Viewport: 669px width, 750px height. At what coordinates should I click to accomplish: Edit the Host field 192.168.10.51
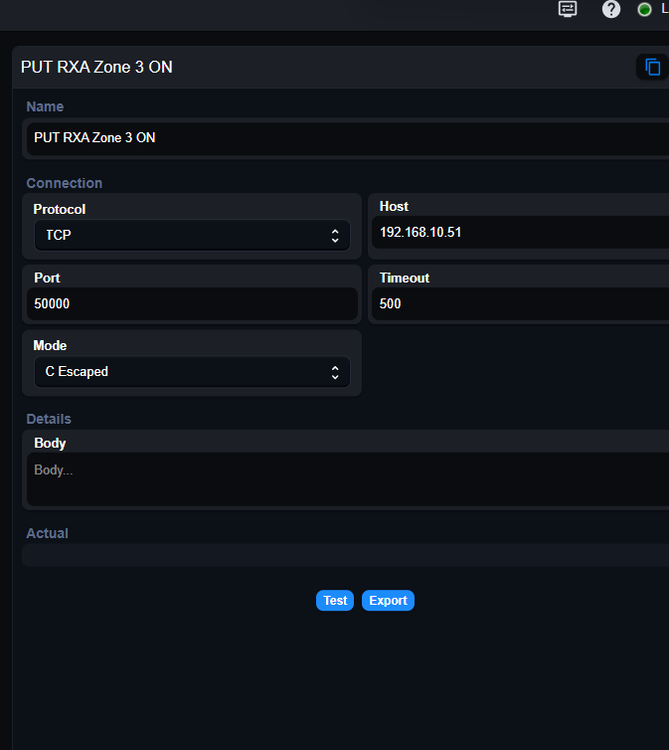pyautogui.click(x=520, y=232)
